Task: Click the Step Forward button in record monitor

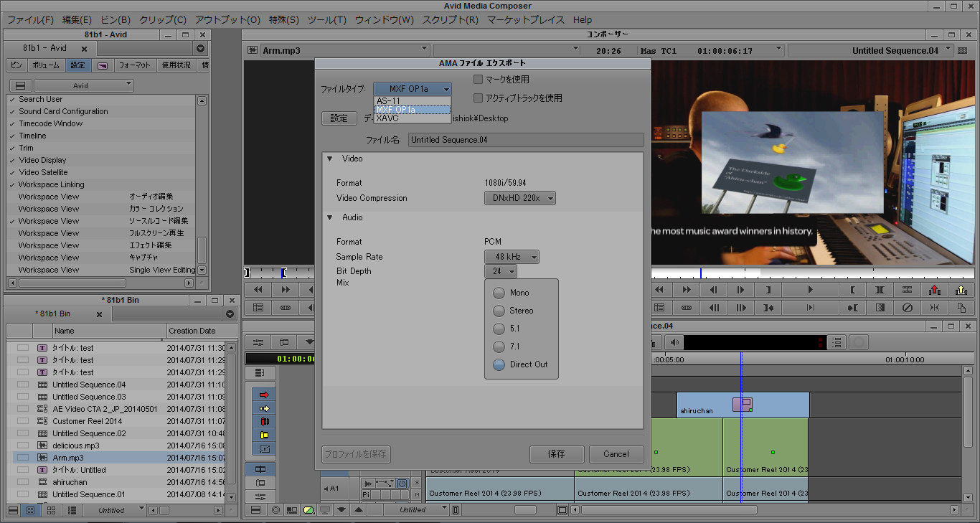Action: pyautogui.click(x=742, y=290)
